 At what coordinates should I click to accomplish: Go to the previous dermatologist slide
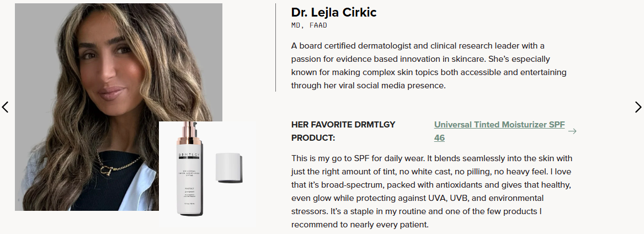click(6, 107)
